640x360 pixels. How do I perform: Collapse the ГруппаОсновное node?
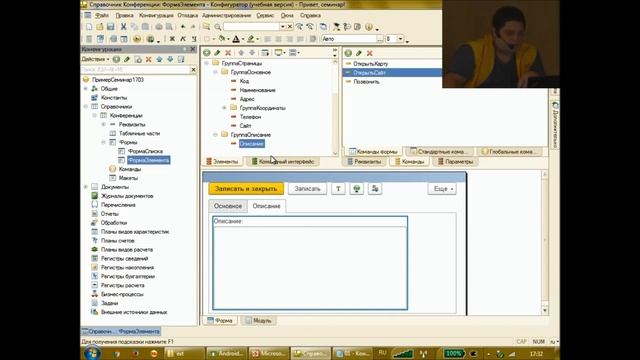click(x=215, y=72)
